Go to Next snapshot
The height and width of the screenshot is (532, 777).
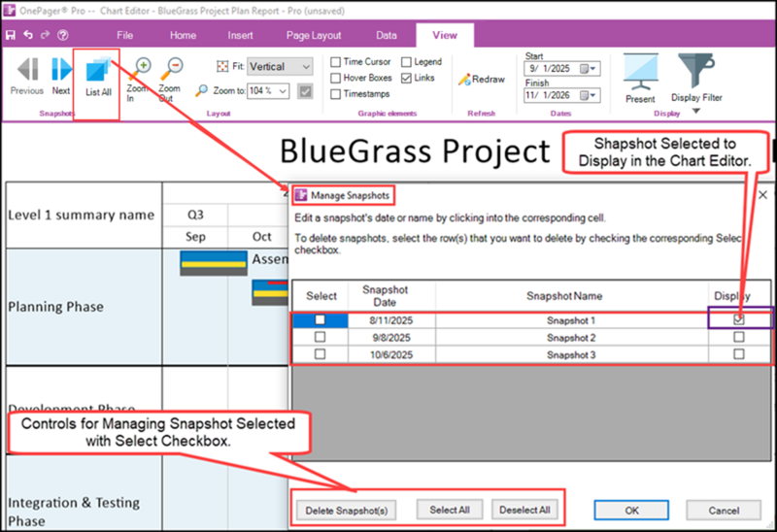click(x=61, y=76)
